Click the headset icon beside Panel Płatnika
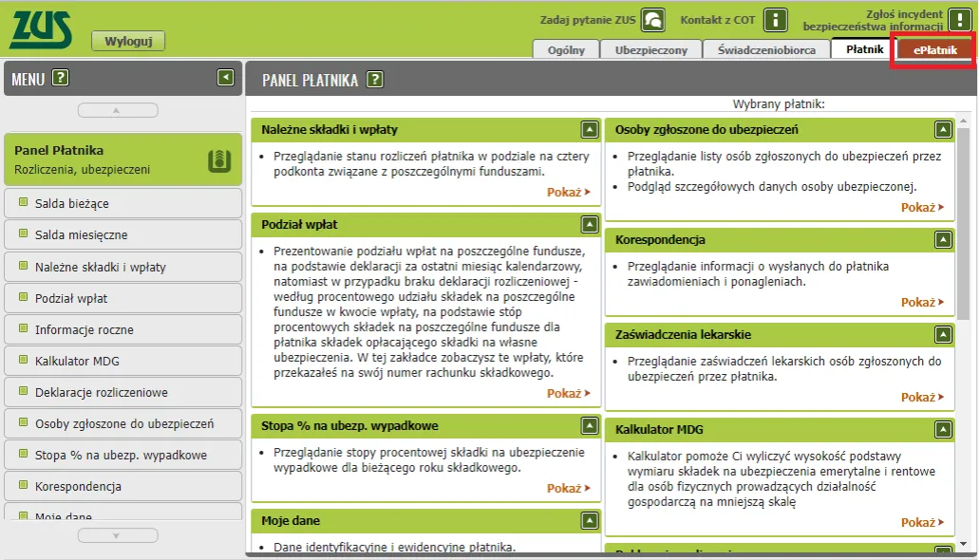This screenshot has height=560, width=980. pos(220,161)
